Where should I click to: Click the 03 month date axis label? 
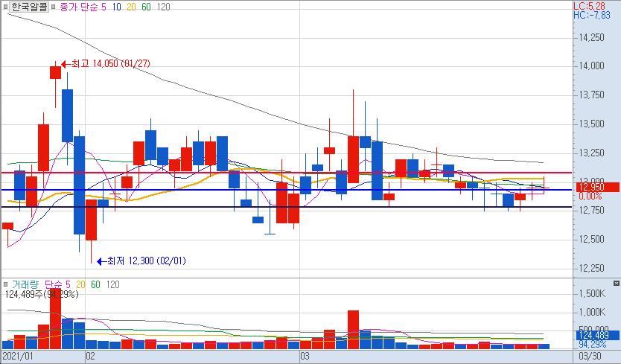pos(305,356)
